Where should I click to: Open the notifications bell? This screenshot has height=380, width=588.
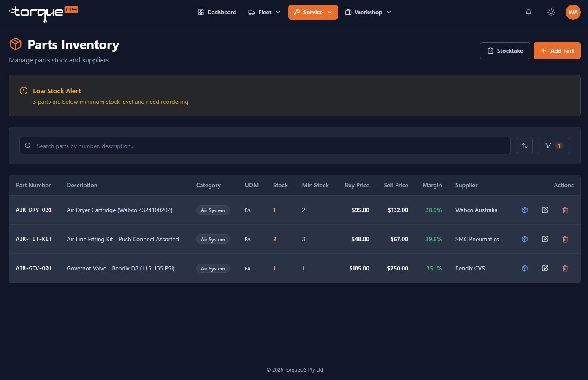[528, 12]
